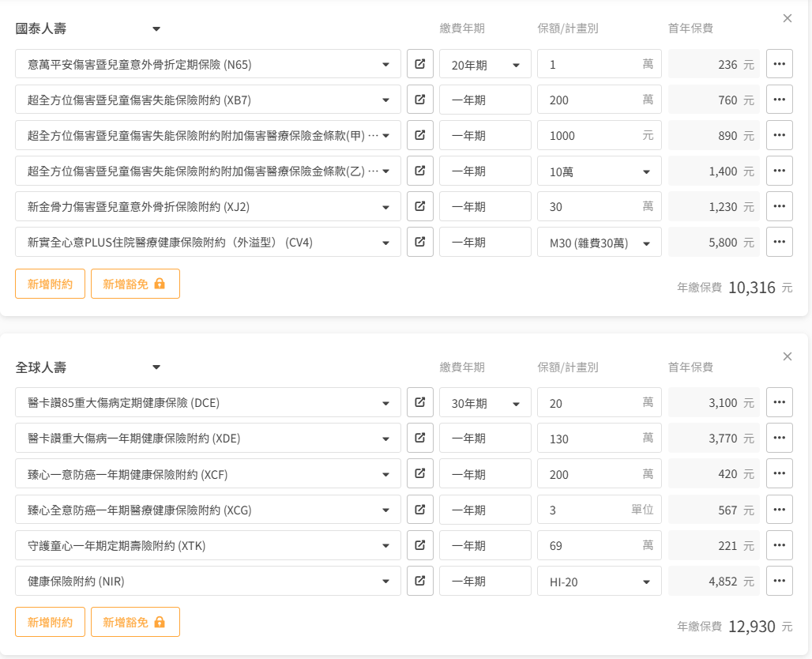Screen dimensions: 812x659
Task: Open external link for NIR rider
Action: tap(420, 581)
